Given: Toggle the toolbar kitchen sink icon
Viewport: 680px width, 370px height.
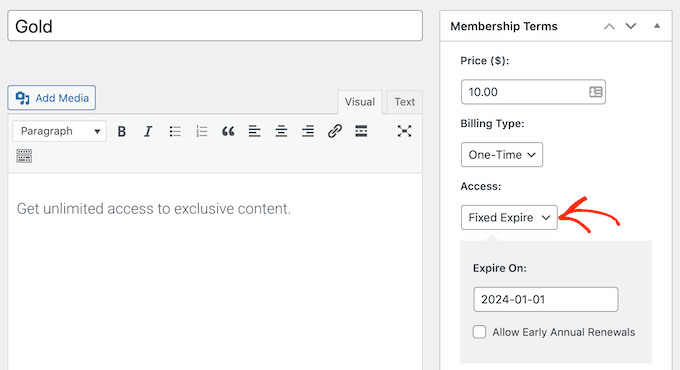Looking at the screenshot, I should pos(24,156).
